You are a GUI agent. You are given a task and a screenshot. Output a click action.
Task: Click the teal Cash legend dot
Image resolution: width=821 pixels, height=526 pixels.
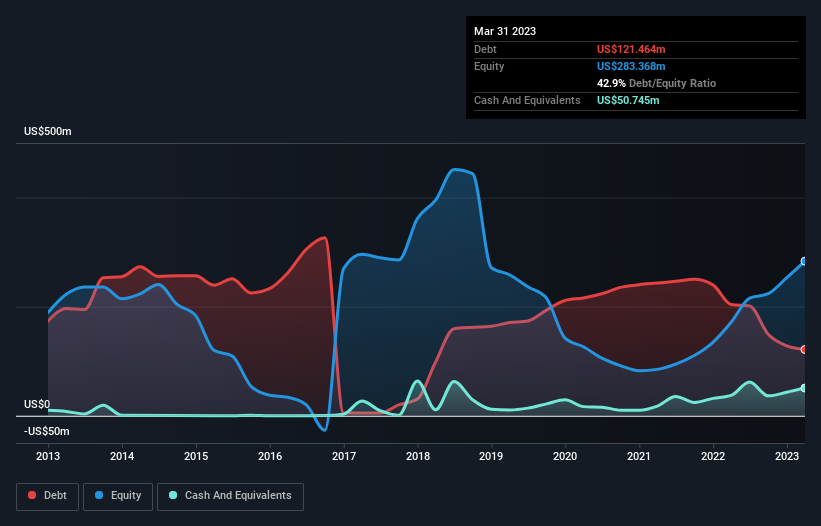173,495
